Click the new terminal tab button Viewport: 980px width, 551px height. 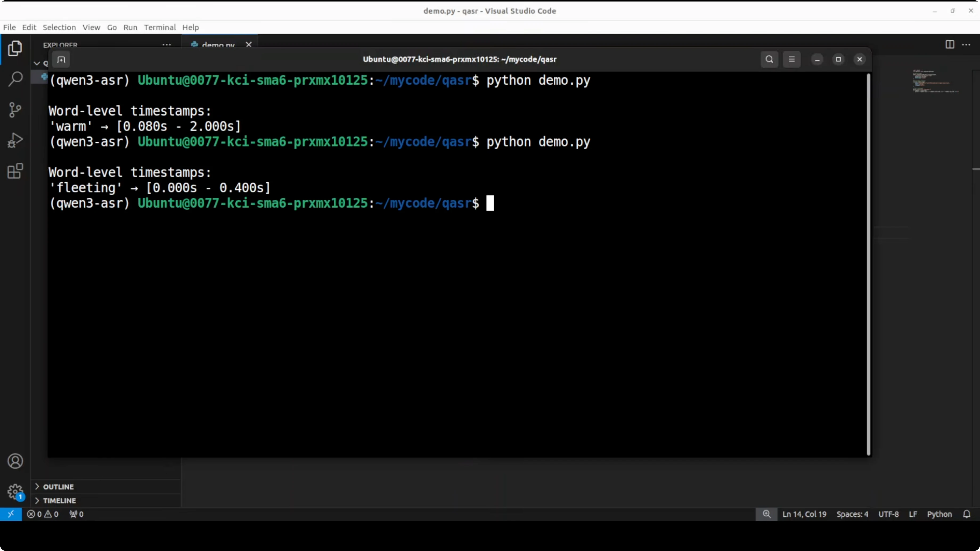(61, 59)
